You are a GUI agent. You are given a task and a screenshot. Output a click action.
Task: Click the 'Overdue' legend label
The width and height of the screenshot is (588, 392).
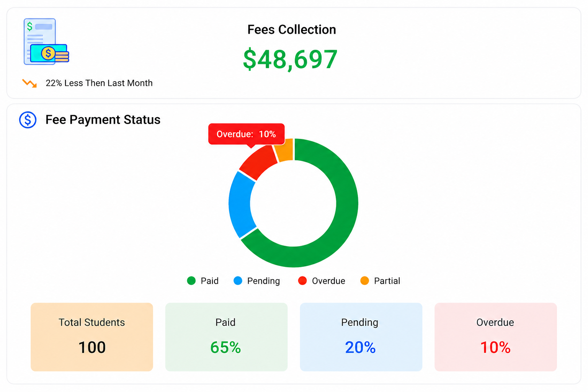coord(328,281)
